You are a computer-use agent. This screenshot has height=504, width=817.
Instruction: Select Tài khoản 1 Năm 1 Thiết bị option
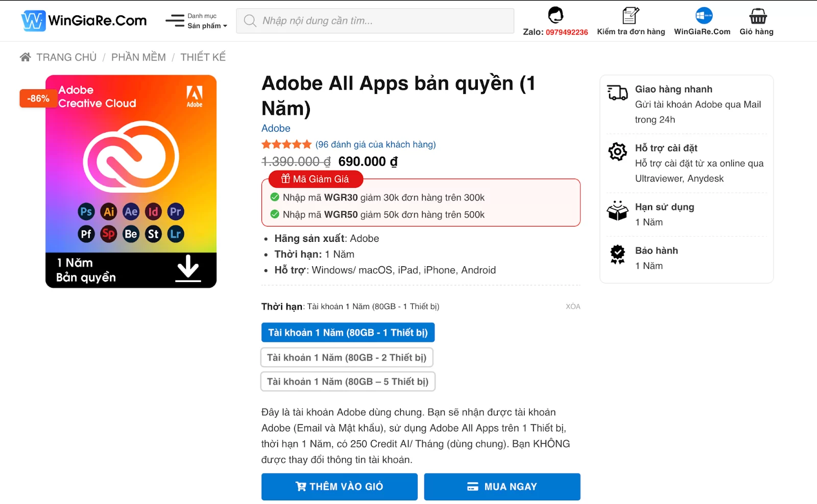(348, 333)
